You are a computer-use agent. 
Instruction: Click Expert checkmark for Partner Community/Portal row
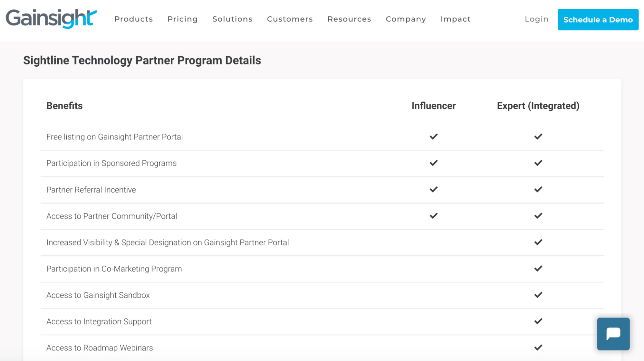(x=538, y=216)
